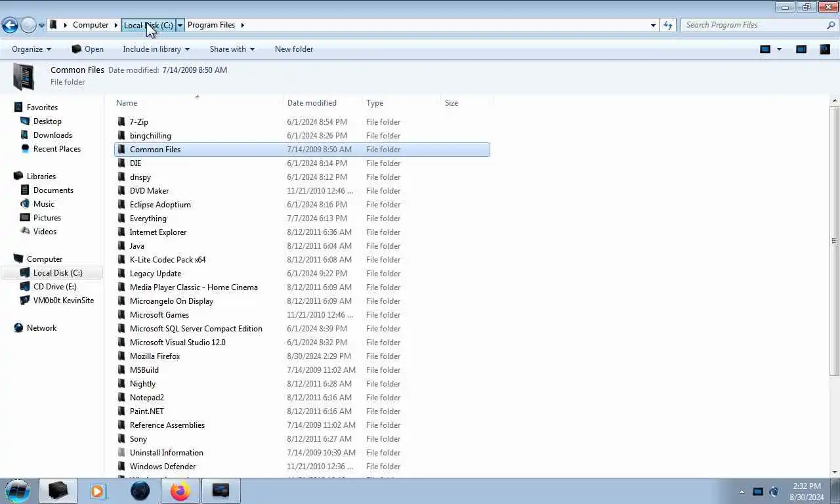Viewport: 840px width, 504px height.
Task: Sort by the Size column header
Action: click(x=467, y=103)
